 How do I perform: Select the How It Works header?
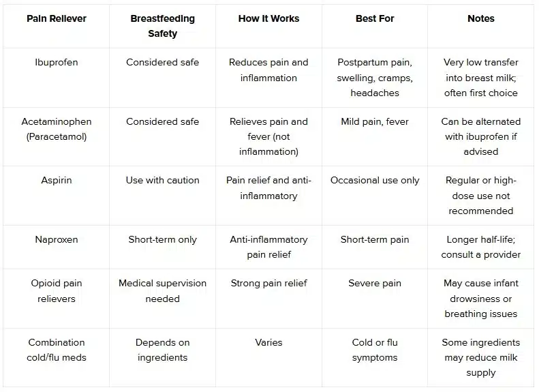(268, 18)
